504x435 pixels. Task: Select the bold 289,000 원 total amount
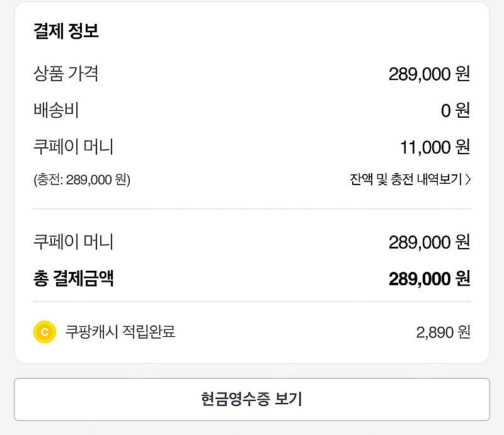[x=429, y=279]
